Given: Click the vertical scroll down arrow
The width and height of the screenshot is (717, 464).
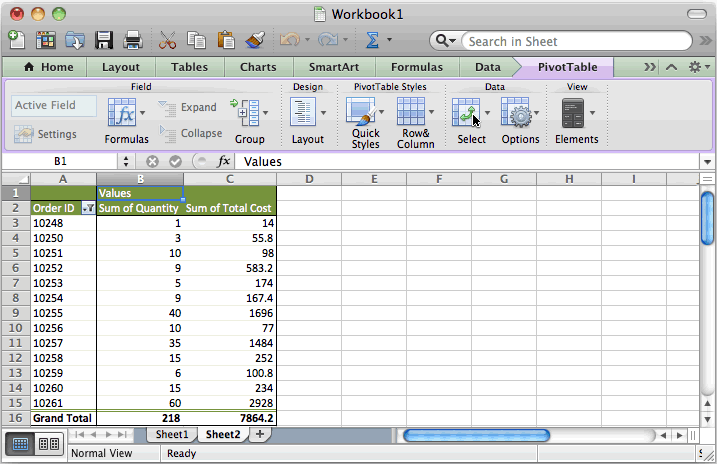Looking at the screenshot, I should [707, 419].
